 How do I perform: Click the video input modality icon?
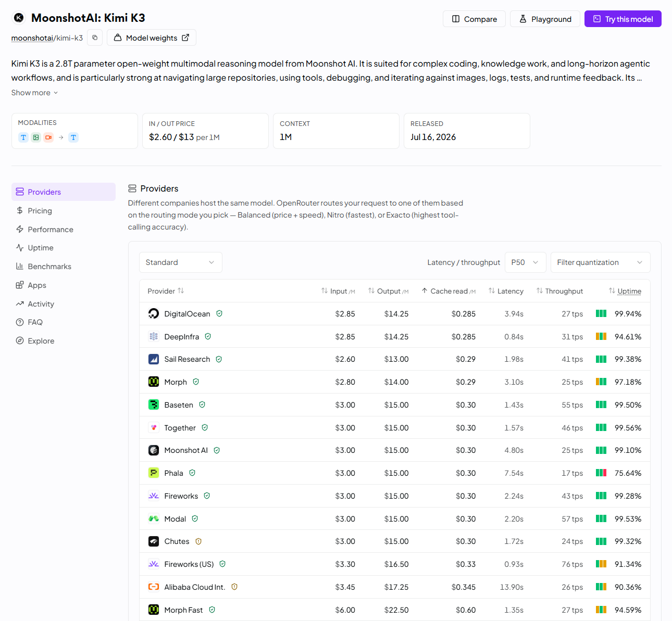[48, 137]
